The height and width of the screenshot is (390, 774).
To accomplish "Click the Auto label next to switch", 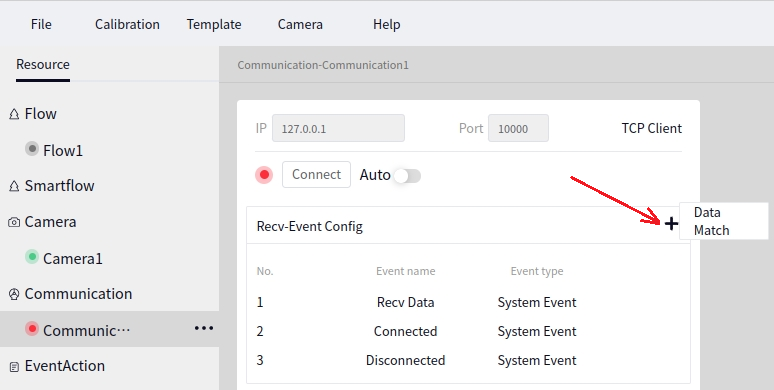I will tap(375, 175).
